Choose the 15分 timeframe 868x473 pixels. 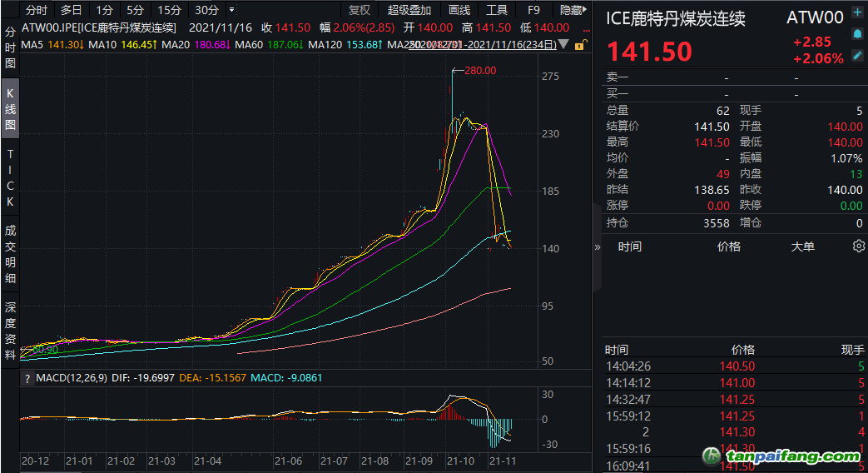(169, 10)
